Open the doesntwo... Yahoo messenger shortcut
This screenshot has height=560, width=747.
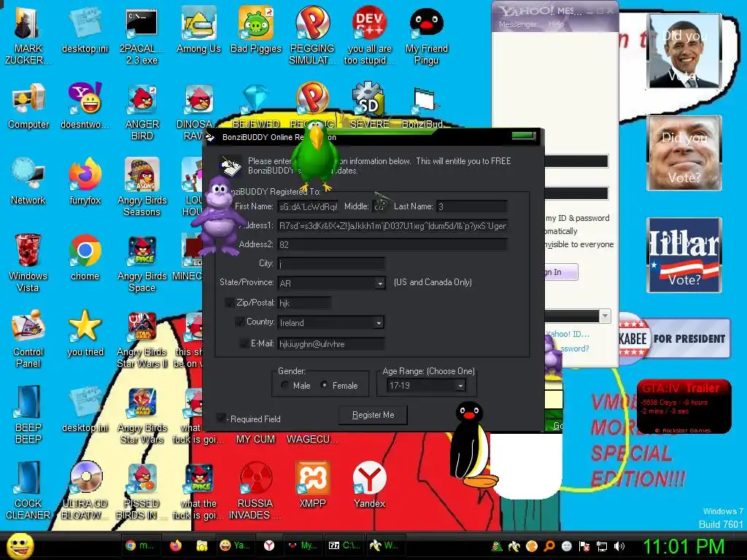[85, 106]
